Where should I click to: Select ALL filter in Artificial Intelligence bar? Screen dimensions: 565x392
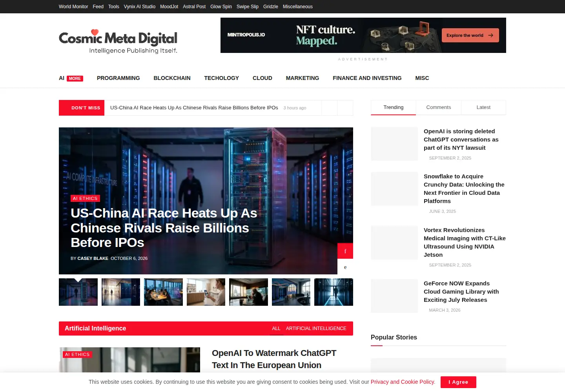coord(276,328)
